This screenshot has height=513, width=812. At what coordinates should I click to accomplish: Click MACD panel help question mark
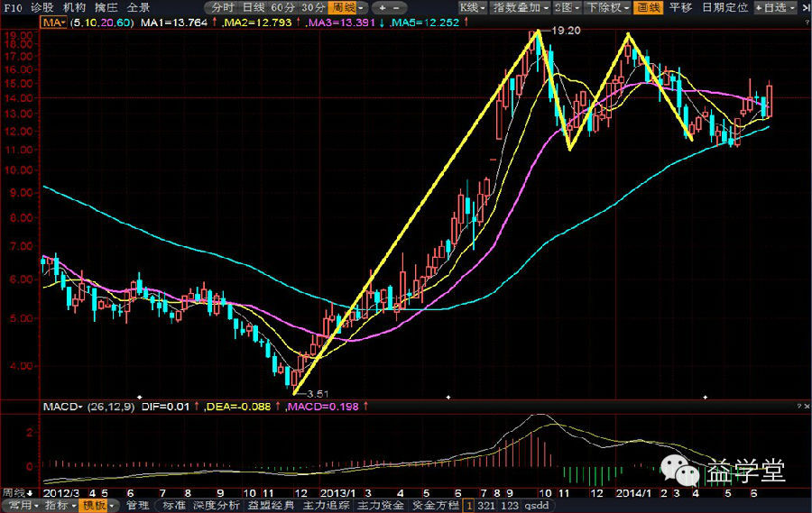click(799, 407)
